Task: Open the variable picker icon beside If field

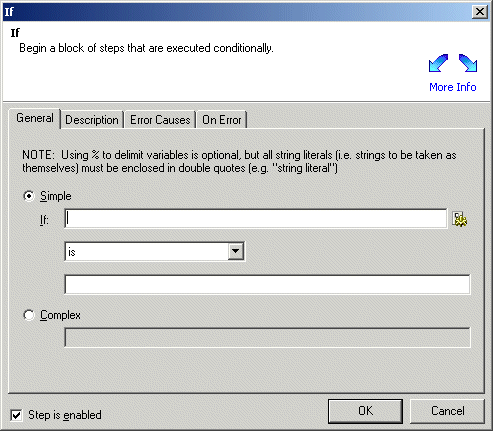Action: point(460,219)
